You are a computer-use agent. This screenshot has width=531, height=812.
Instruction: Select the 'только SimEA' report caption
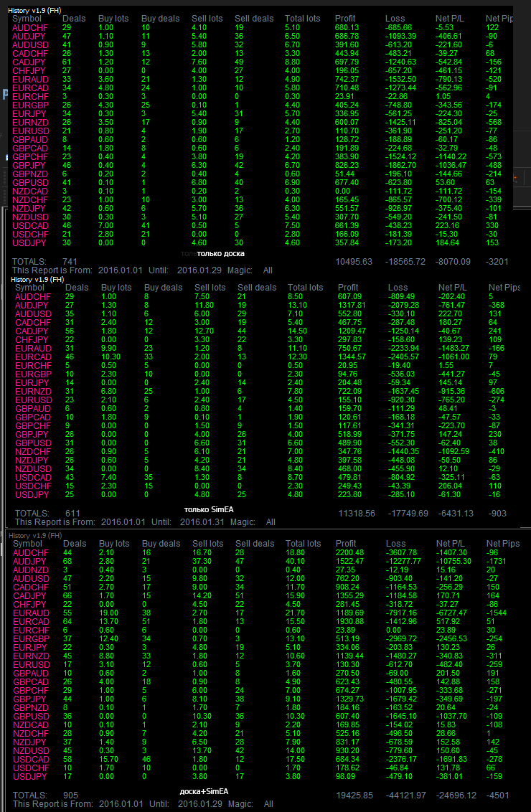coord(209,509)
